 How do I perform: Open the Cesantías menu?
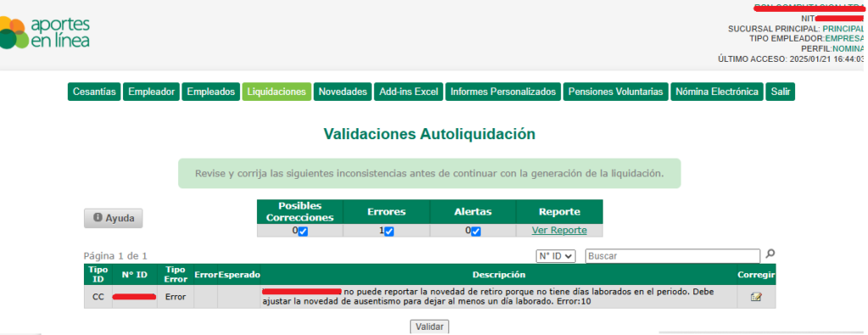94,92
